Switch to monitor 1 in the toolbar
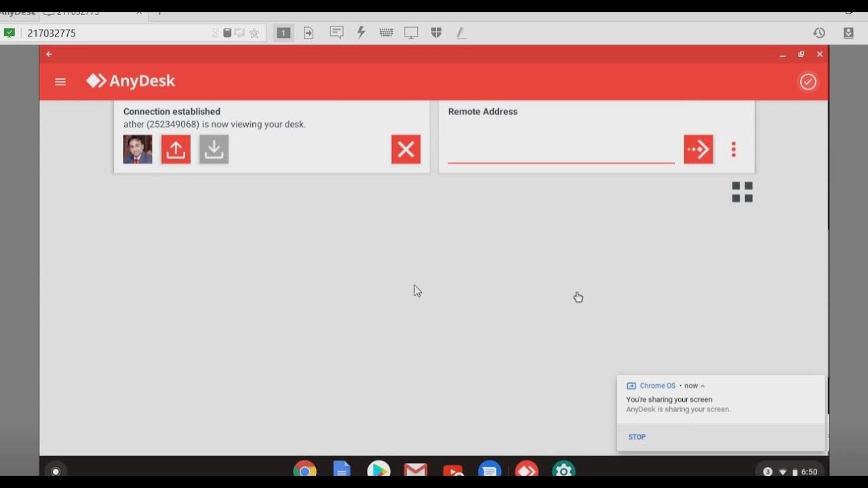The height and width of the screenshot is (488, 868). click(x=283, y=33)
